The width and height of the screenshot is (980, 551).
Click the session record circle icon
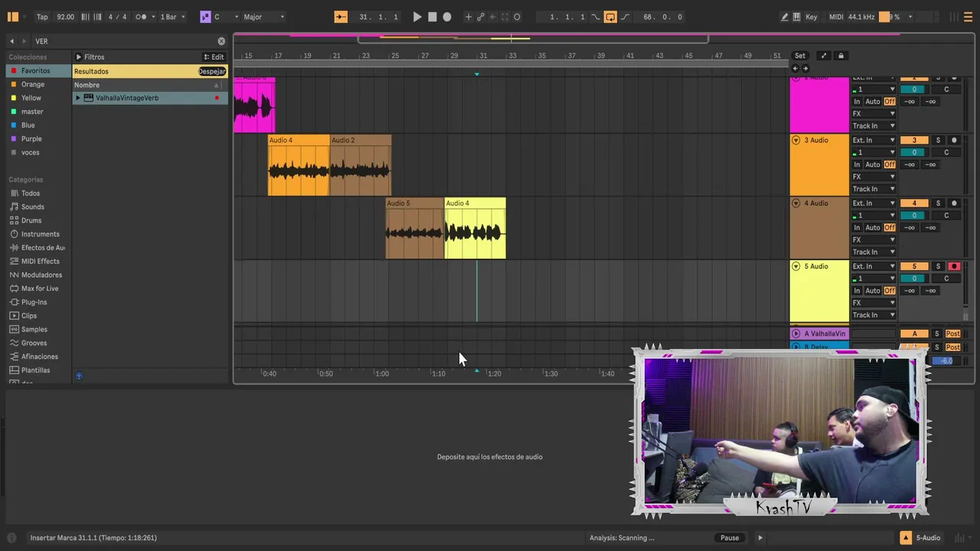tap(517, 17)
